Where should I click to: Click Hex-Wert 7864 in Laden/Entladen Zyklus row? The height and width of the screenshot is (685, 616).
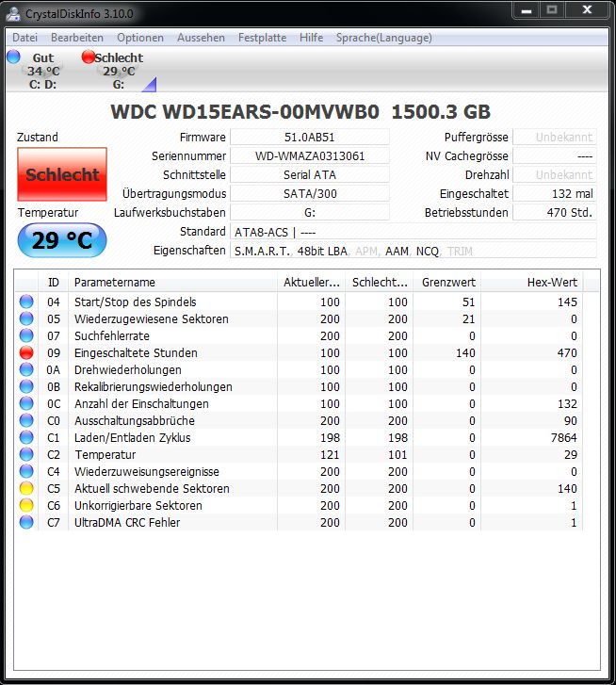click(563, 438)
